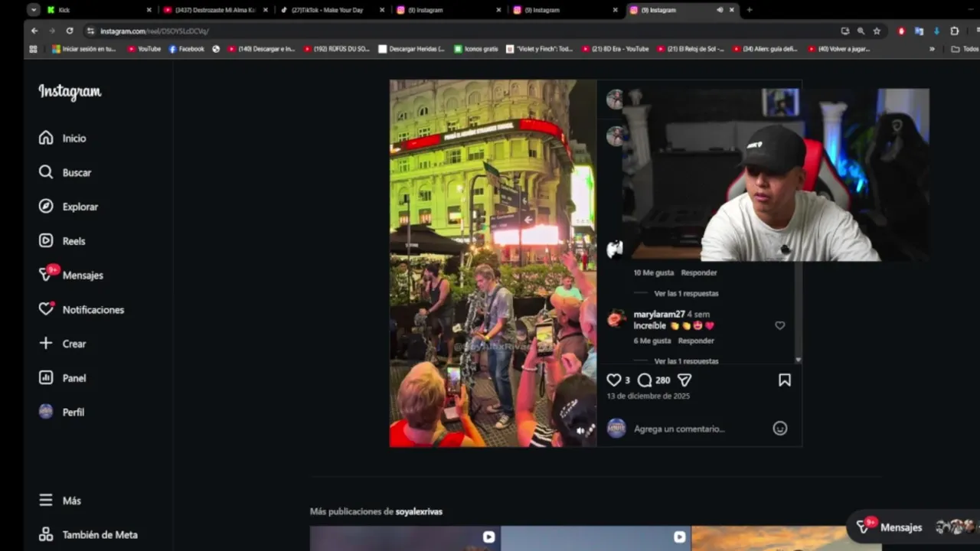Save the reel with the bookmark icon
The height and width of the screenshot is (551, 980).
point(785,380)
